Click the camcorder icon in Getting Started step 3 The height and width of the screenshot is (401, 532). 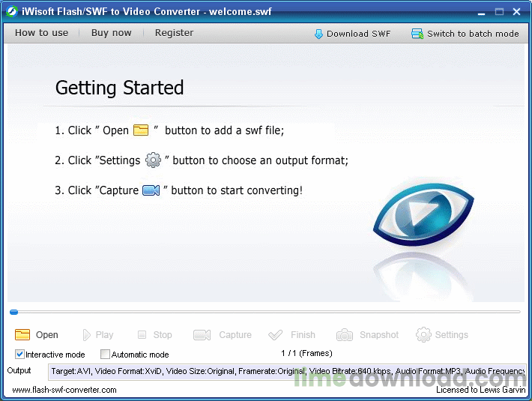click(x=151, y=190)
